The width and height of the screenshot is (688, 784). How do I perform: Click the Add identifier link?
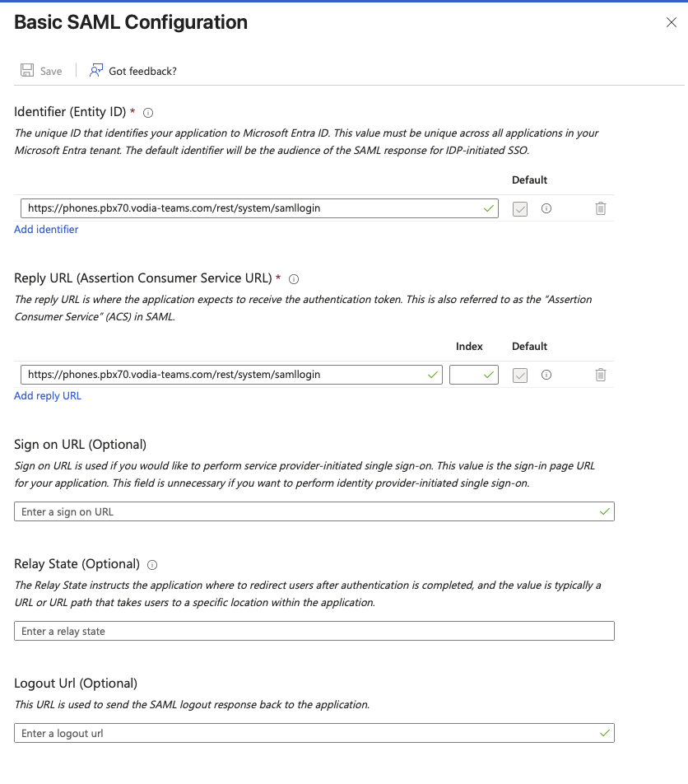[46, 230]
